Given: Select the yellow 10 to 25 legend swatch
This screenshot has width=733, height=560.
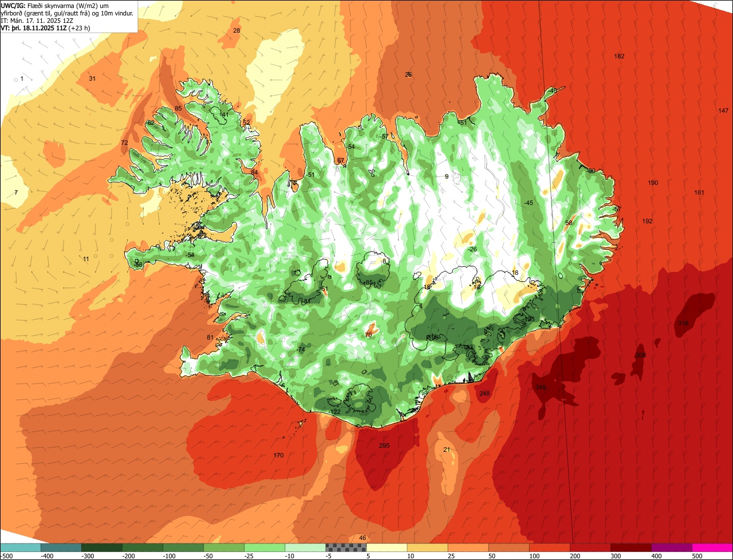Looking at the screenshot, I should [x=427, y=547].
